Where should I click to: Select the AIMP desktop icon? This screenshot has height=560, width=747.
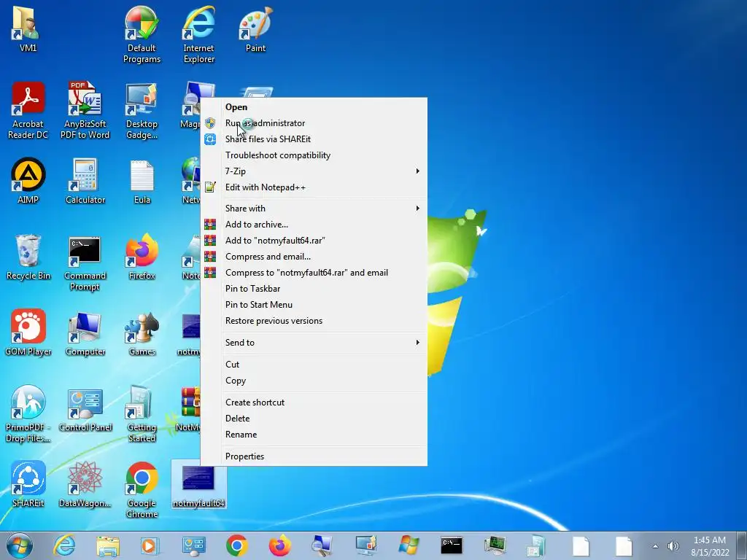click(28, 181)
